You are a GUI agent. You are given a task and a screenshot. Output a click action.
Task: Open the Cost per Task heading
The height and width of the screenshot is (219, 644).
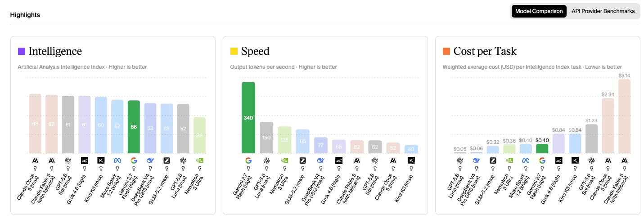485,51
